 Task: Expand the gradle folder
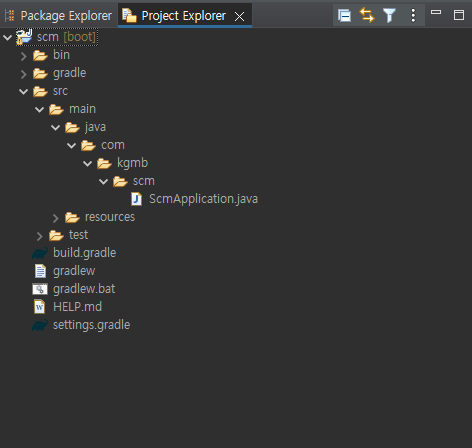23,74
